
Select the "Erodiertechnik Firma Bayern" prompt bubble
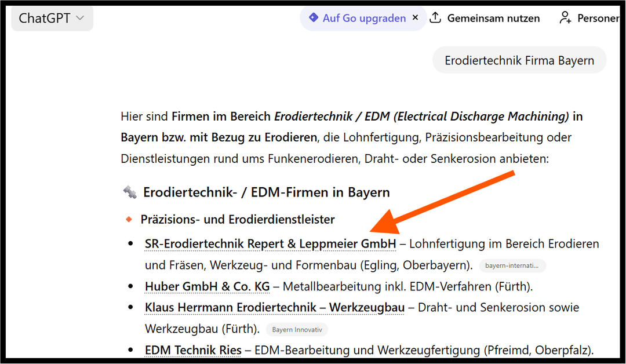(519, 60)
